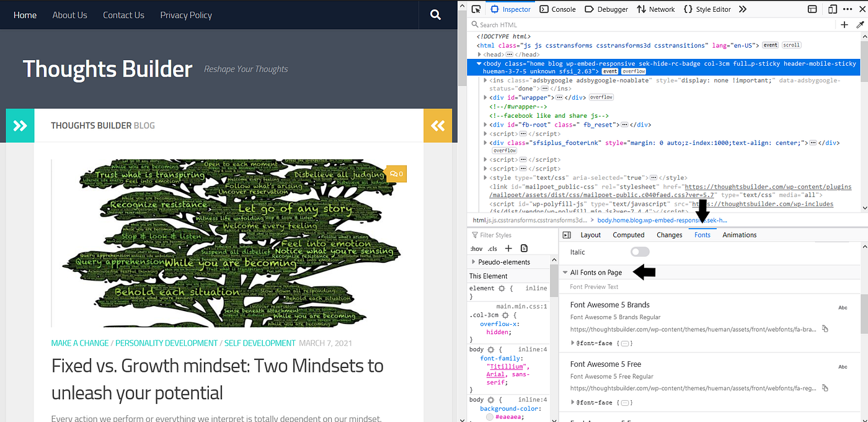Expand the style type=text/css node
The width and height of the screenshot is (868, 422).
pos(485,178)
